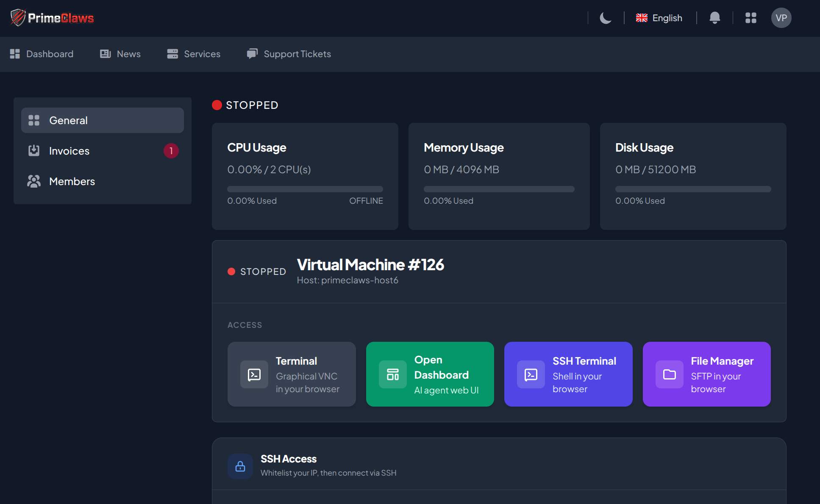Click the SSH Access lock icon
Viewport: 820px width, 504px height.
tap(240, 466)
